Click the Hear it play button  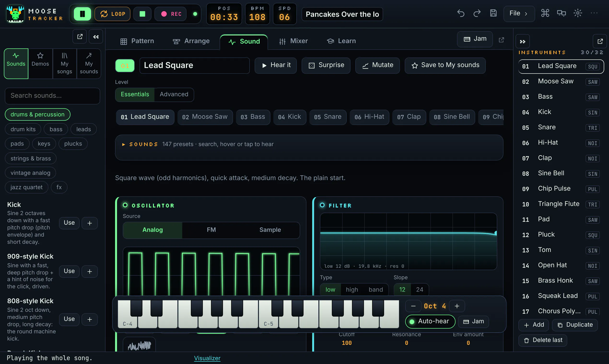276,65
